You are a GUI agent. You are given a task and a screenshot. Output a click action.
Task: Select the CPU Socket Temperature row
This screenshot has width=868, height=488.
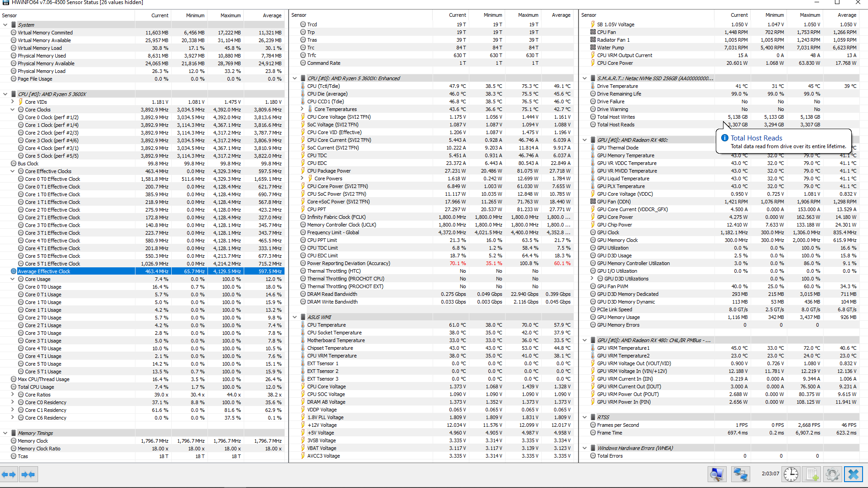click(432, 333)
